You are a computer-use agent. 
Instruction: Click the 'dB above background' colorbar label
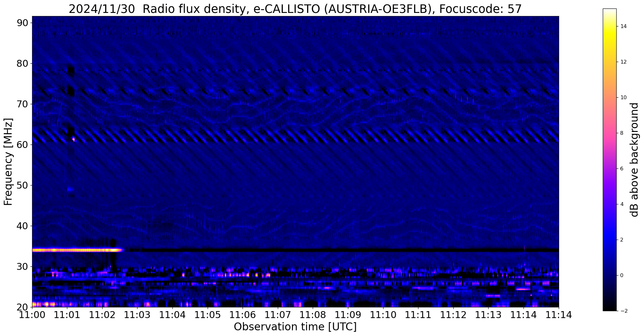coord(634,160)
